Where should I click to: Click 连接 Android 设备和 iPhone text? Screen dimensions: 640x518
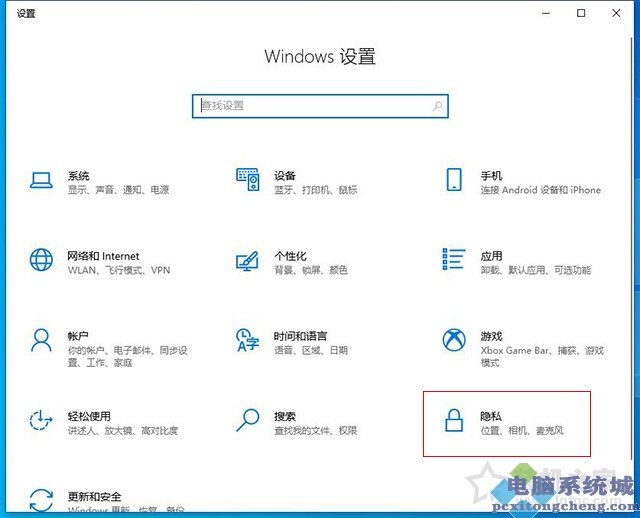point(540,190)
